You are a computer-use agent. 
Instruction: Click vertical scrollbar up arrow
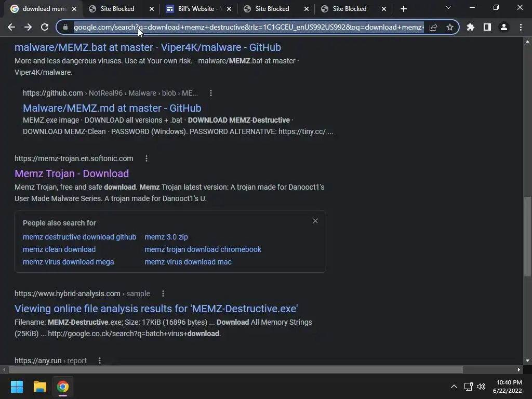pyautogui.click(x=527, y=42)
